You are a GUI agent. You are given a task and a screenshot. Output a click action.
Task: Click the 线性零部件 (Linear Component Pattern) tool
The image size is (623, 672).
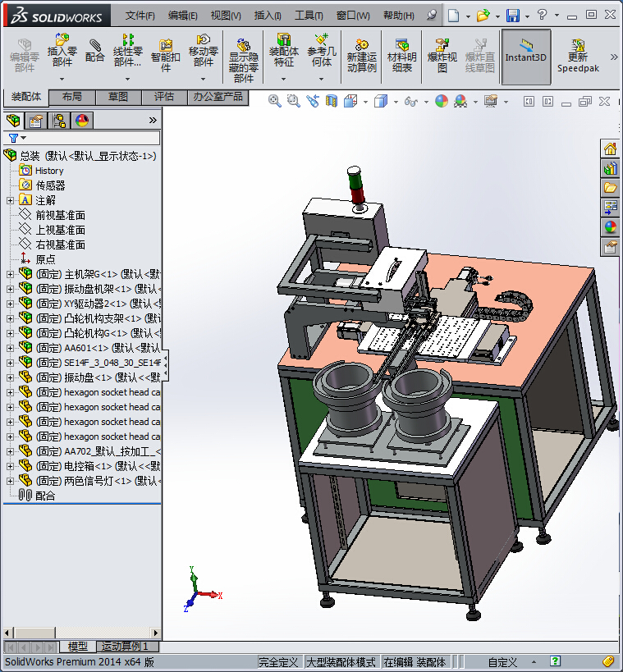tap(127, 51)
